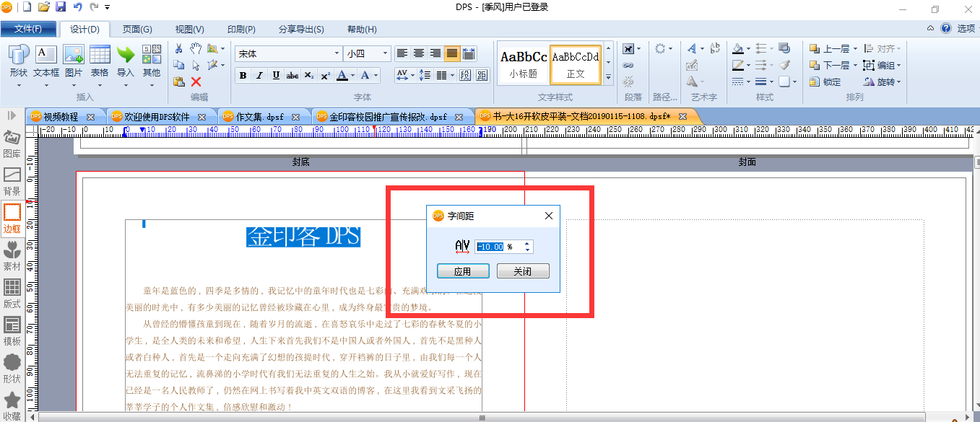
Task: Open the 素材 materials sidebar panel
Action: (x=12, y=258)
